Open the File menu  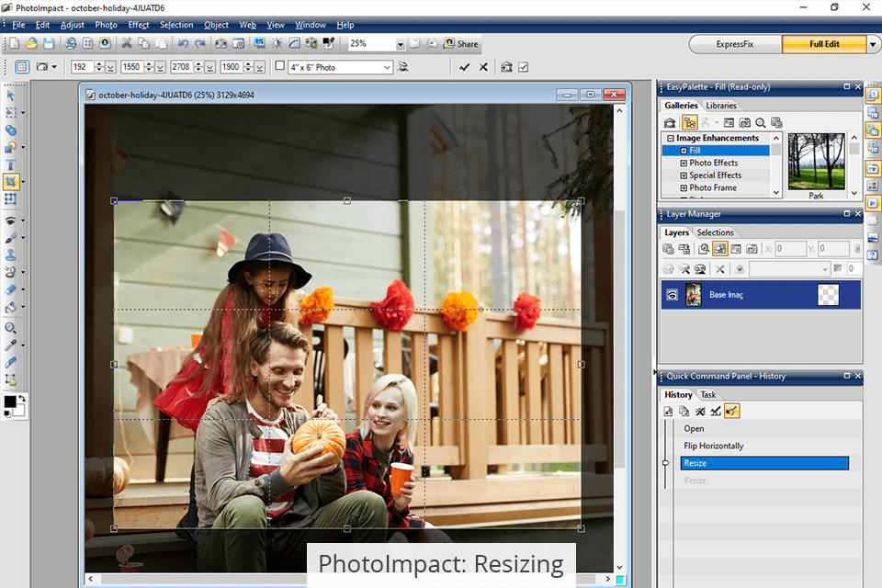click(18, 25)
